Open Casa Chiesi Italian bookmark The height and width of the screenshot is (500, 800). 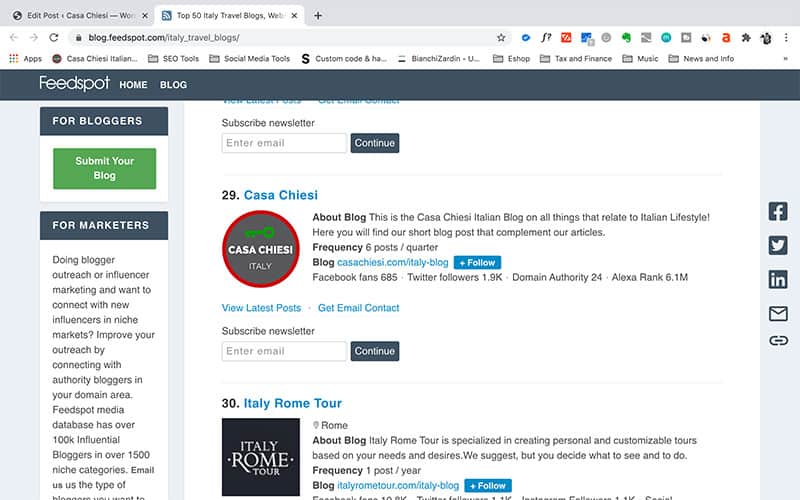[x=95, y=59]
